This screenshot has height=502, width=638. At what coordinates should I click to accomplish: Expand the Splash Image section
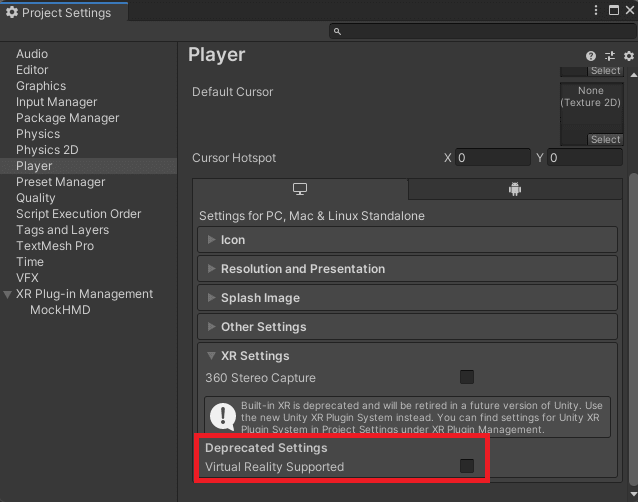tap(407, 298)
